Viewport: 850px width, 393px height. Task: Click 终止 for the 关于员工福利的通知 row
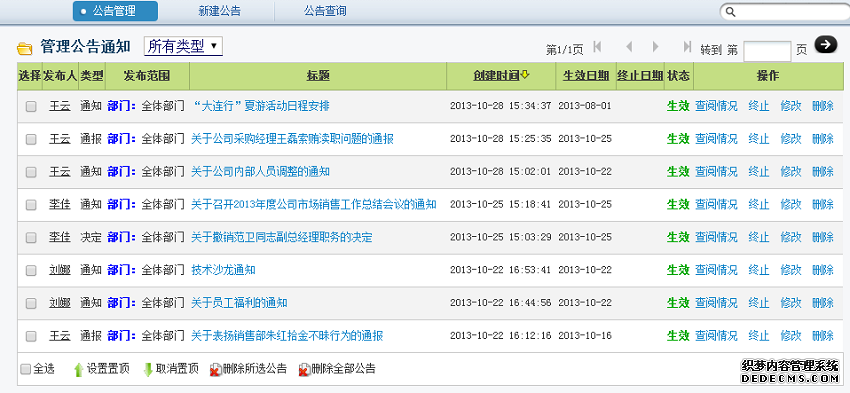click(759, 302)
